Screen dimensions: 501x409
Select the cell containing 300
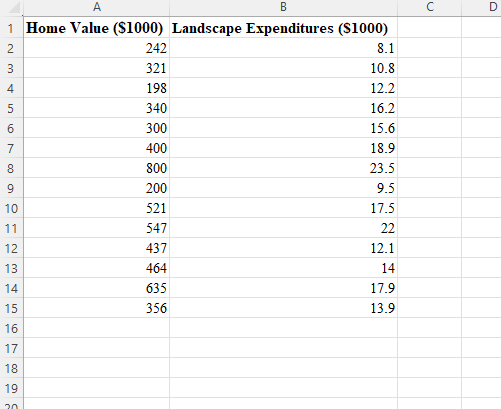[97, 128]
